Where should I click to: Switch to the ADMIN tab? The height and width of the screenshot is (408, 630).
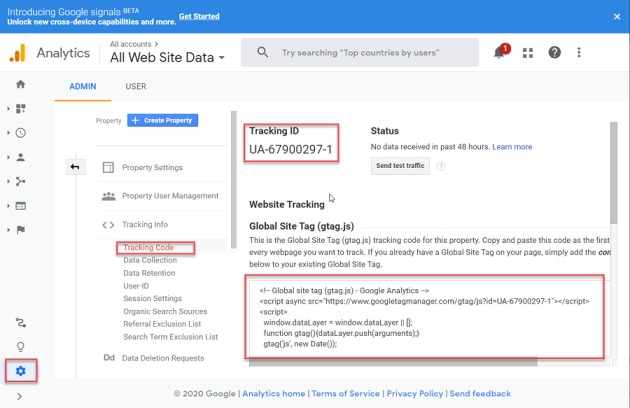pyautogui.click(x=83, y=86)
